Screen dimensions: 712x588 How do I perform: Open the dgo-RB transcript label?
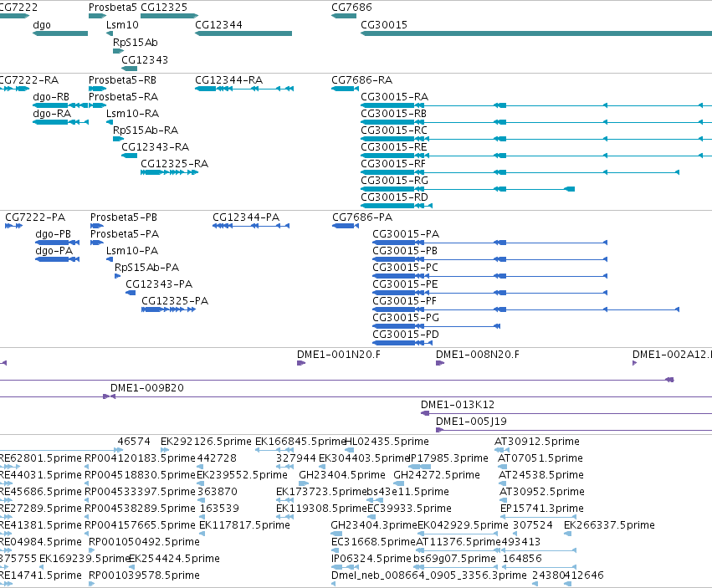click(x=51, y=97)
